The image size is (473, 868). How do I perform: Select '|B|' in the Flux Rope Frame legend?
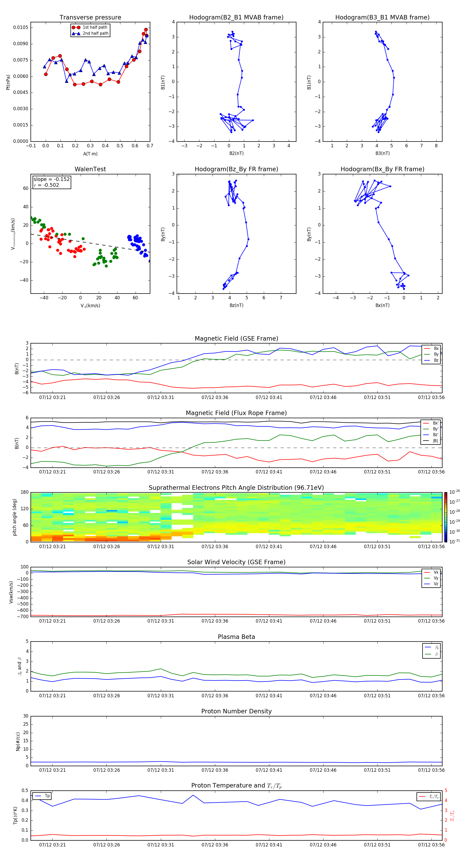click(x=431, y=441)
